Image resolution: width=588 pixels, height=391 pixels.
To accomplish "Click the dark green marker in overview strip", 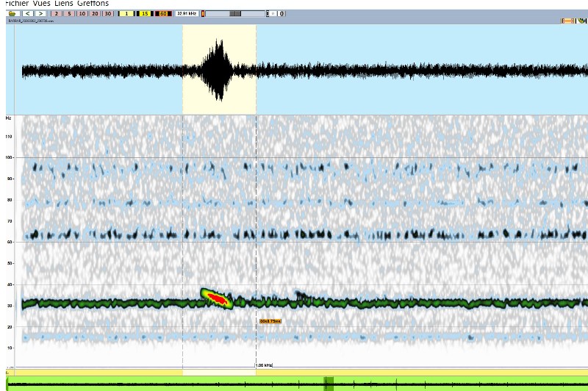I will click(x=328, y=383).
